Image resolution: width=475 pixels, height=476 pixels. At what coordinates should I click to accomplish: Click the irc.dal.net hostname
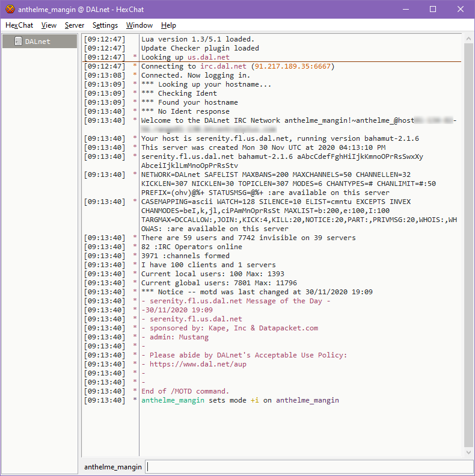click(x=223, y=66)
